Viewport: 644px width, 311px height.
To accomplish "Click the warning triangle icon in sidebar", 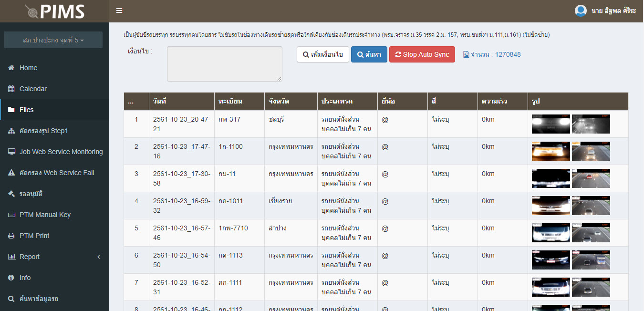I will 11,173.
